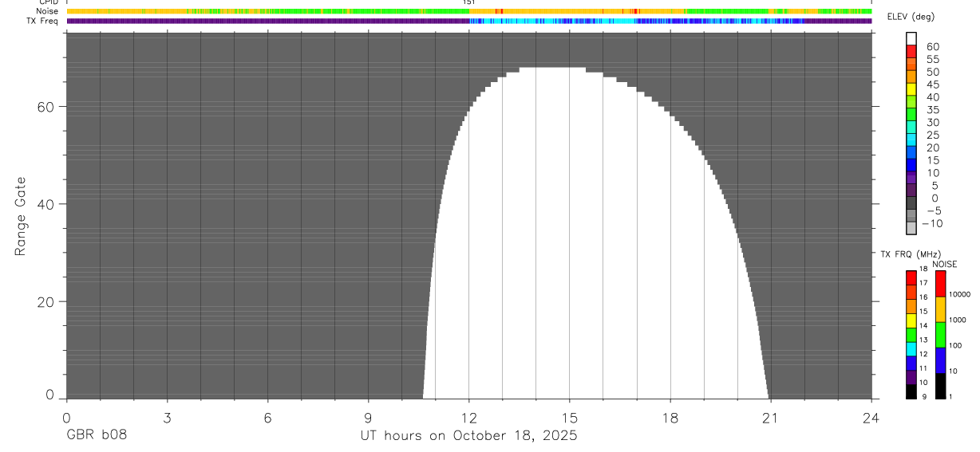Screen dimensions: 980x452
Task: Click the '60' tick label on the Range Gate axis
Action: point(47,107)
